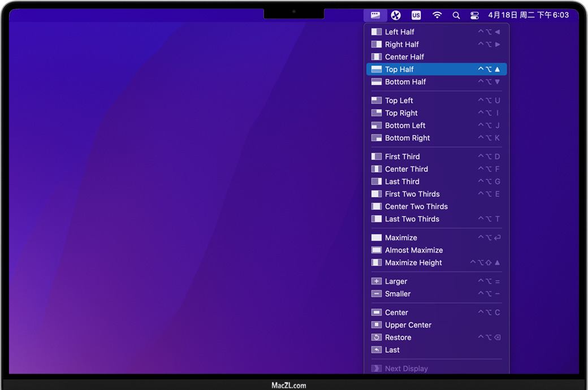Click the US input source icon
This screenshot has width=588, height=390.
coord(416,15)
